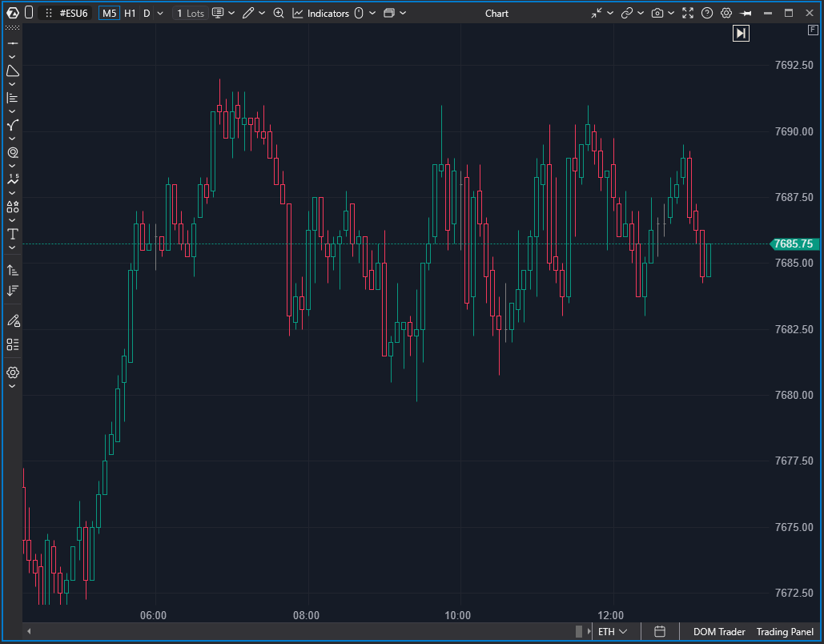Select the volume profile tool
The image size is (824, 644).
(13, 98)
